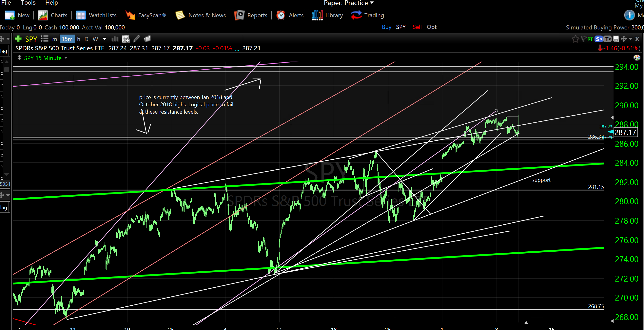644x330 pixels.
Task: Open the Alerts clock icon
Action: pyautogui.click(x=281, y=15)
